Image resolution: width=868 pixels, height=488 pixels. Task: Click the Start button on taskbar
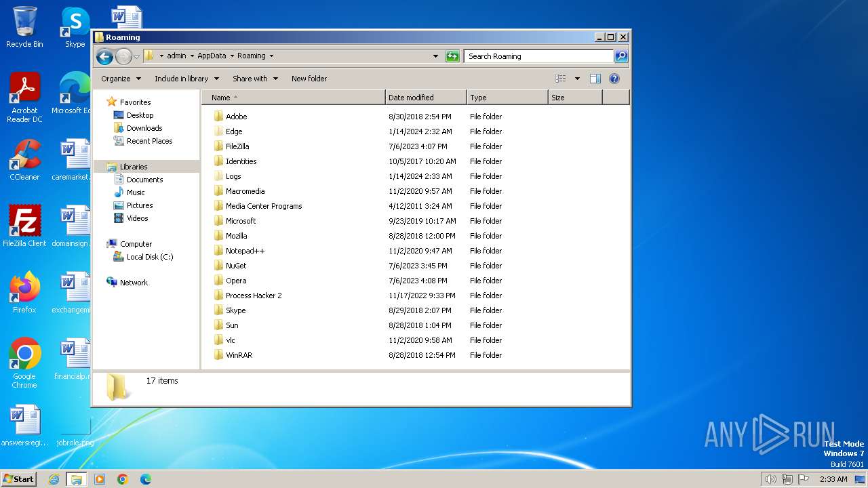(x=19, y=479)
